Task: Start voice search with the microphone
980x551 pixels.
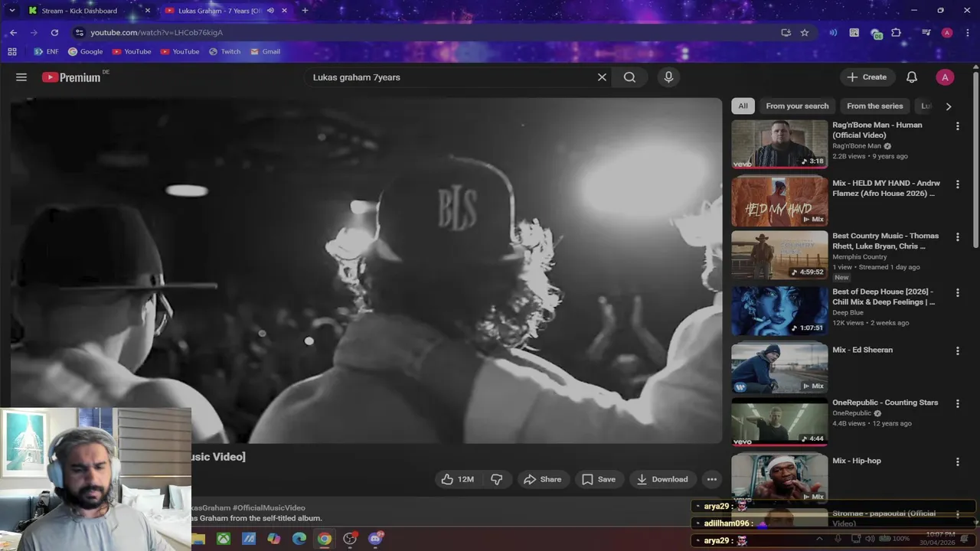Action: pyautogui.click(x=668, y=77)
